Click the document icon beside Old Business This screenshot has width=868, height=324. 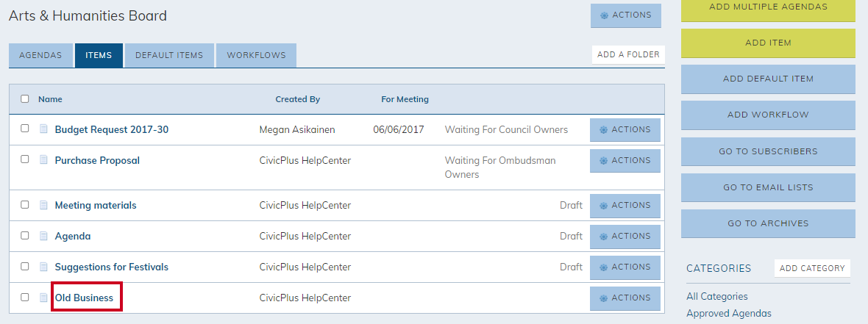pos(43,298)
